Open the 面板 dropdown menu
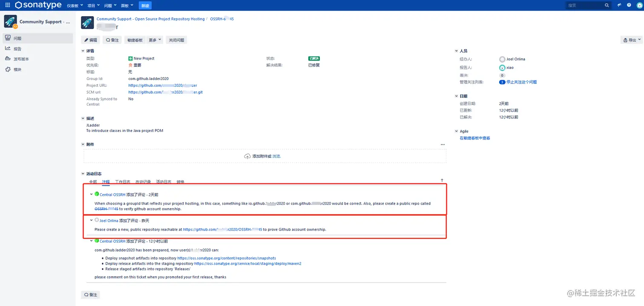This screenshot has width=644, height=306. [127, 6]
